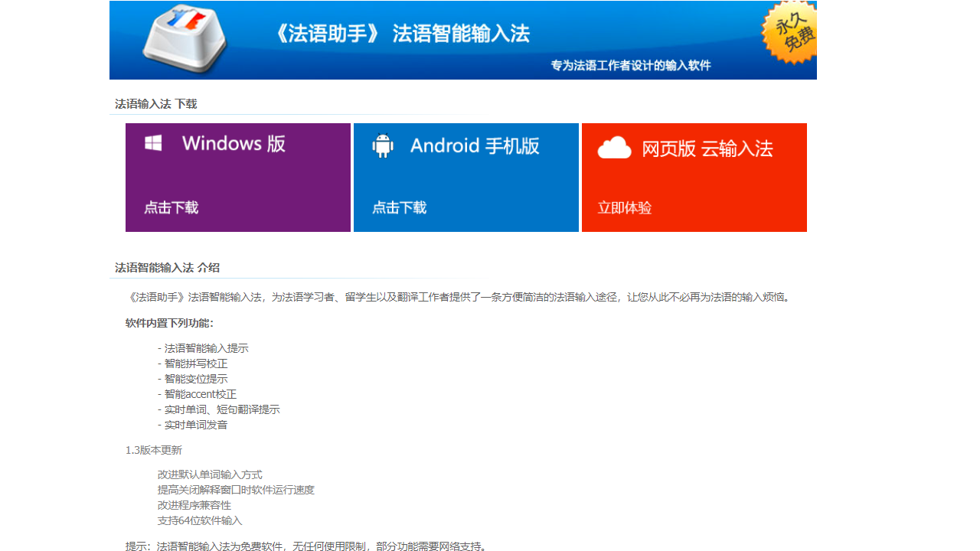
Task: Select the Android 手机版 download tile
Action: (x=465, y=177)
